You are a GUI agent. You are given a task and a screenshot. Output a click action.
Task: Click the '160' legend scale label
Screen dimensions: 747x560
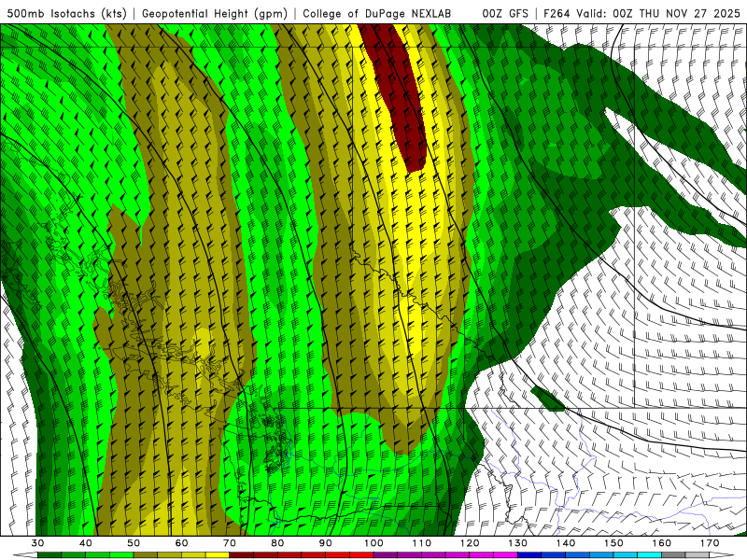click(x=662, y=543)
